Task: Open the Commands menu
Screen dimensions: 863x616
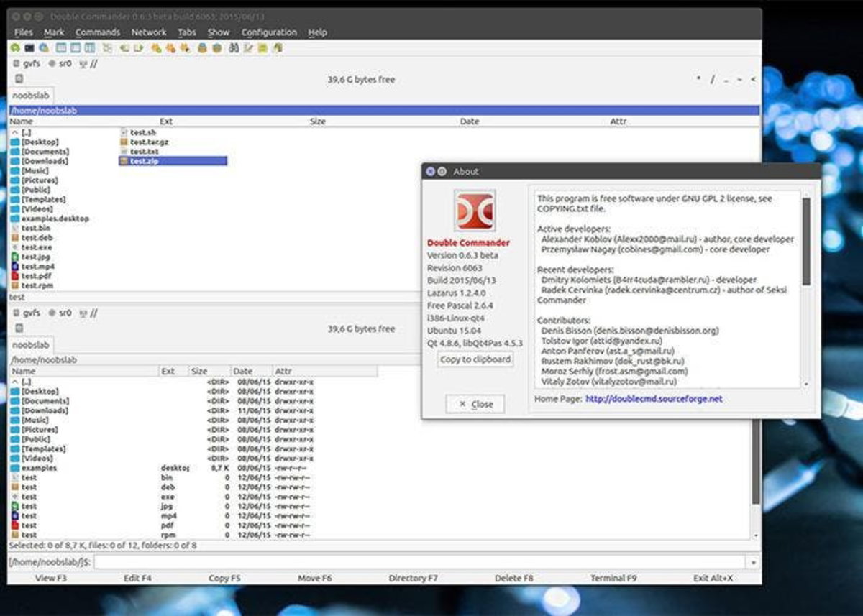Action: [98, 32]
